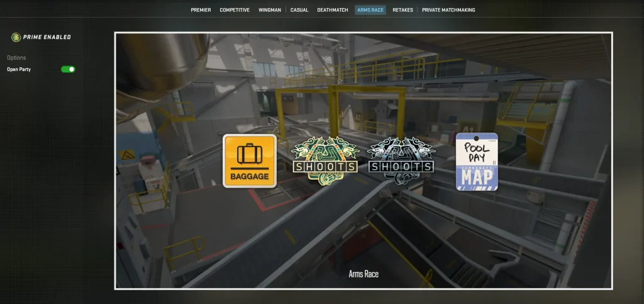Click the Prime status coin icon
Image resolution: width=644 pixels, height=304 pixels.
pyautogui.click(x=16, y=37)
